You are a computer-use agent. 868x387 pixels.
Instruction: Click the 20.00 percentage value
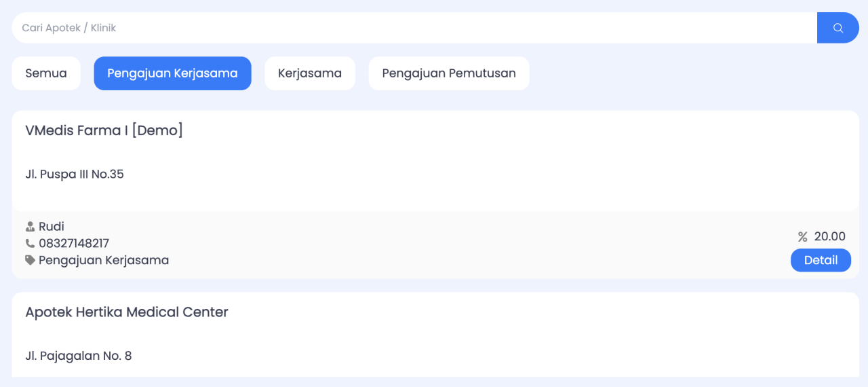829,237
